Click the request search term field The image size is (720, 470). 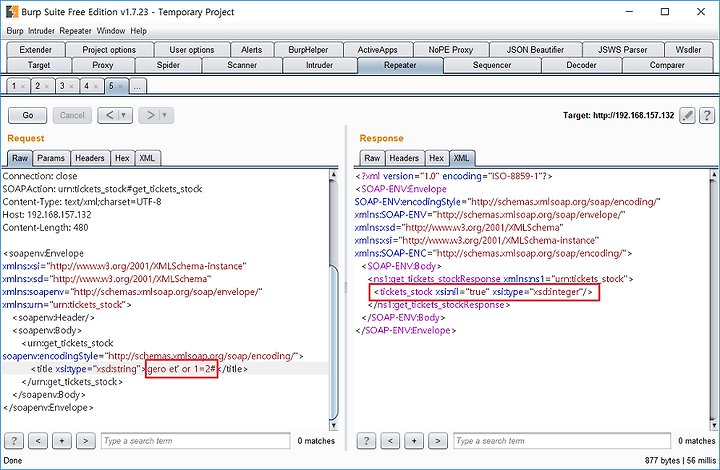[196, 441]
